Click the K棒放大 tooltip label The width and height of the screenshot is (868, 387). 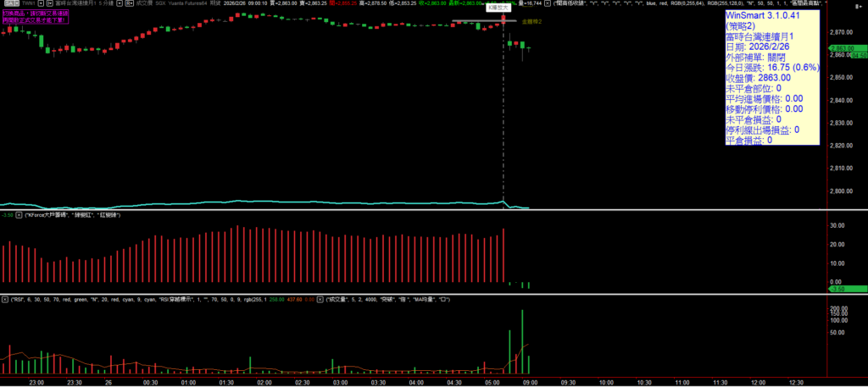[x=498, y=6]
